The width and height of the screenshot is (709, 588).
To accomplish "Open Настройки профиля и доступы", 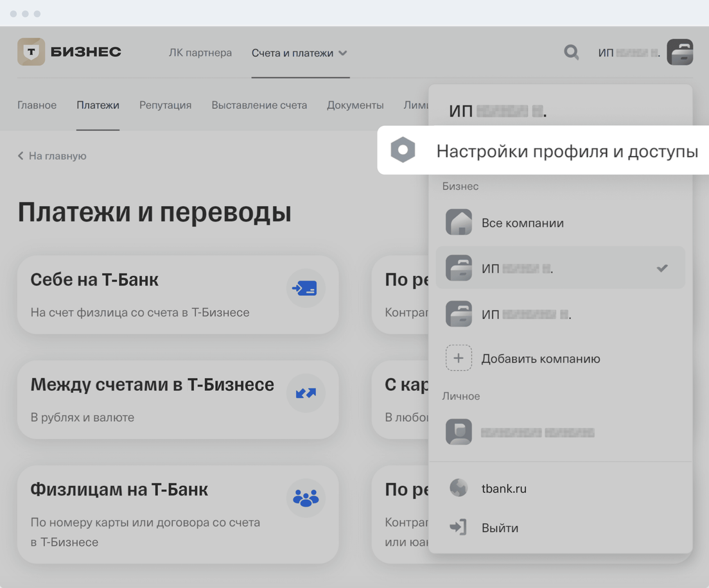I will pos(543,150).
